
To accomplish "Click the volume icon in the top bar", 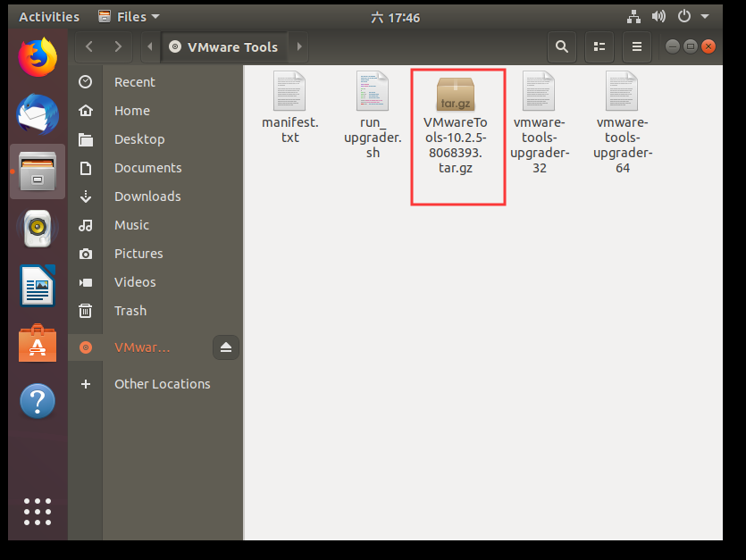I will click(659, 17).
